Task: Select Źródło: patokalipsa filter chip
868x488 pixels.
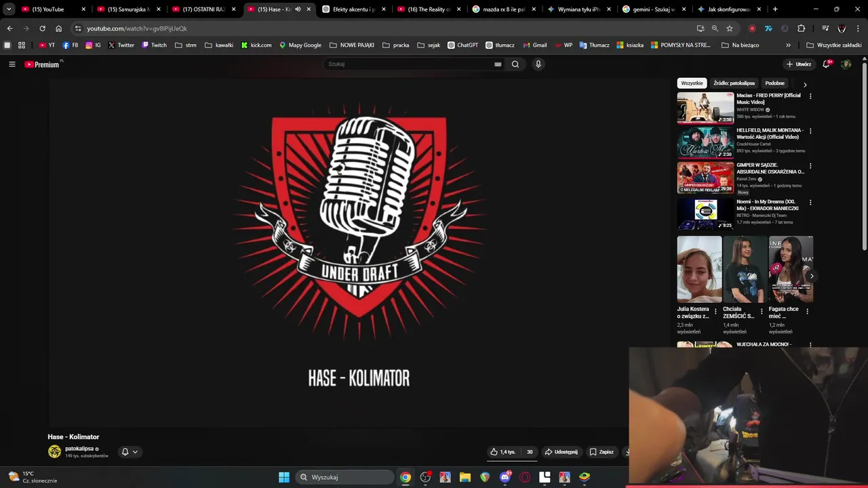Action: pyautogui.click(x=734, y=83)
